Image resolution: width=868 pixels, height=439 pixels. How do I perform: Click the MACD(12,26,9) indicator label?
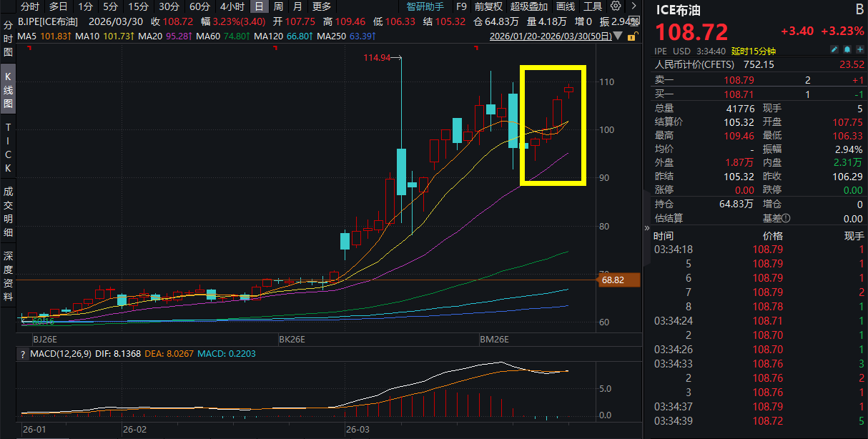click(59, 354)
